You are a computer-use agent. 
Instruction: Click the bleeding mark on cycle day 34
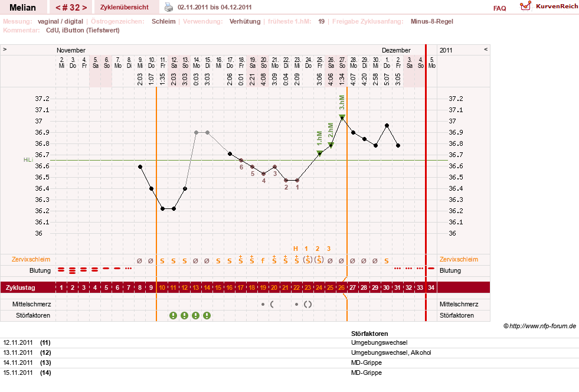coord(431,268)
